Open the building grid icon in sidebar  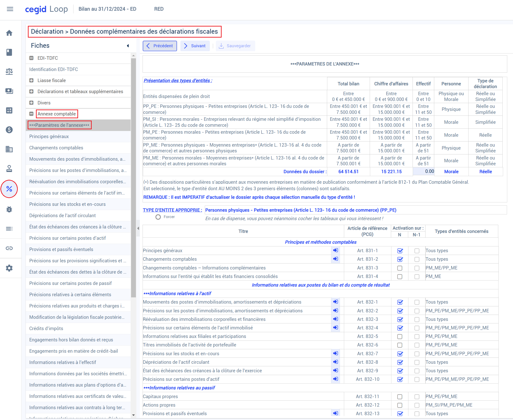point(9,149)
